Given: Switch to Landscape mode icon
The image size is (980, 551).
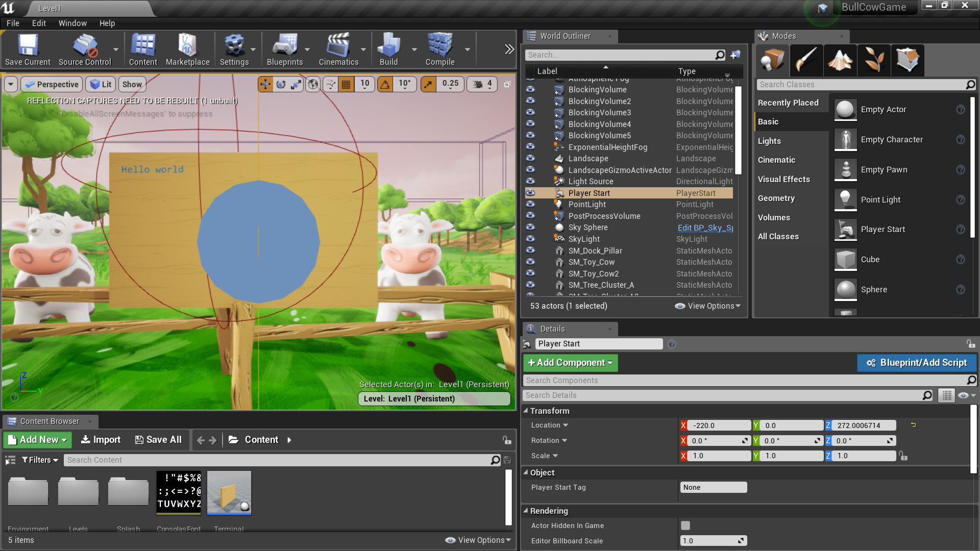Looking at the screenshot, I should [840, 60].
